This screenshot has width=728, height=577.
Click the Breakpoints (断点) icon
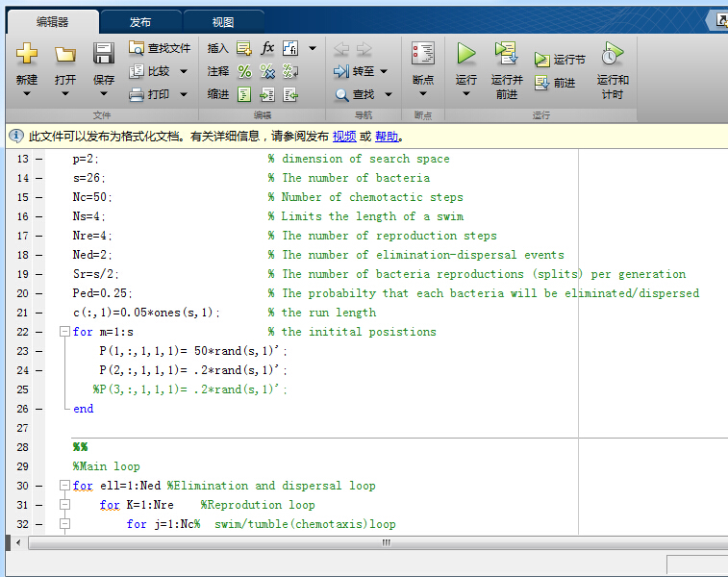click(423, 53)
